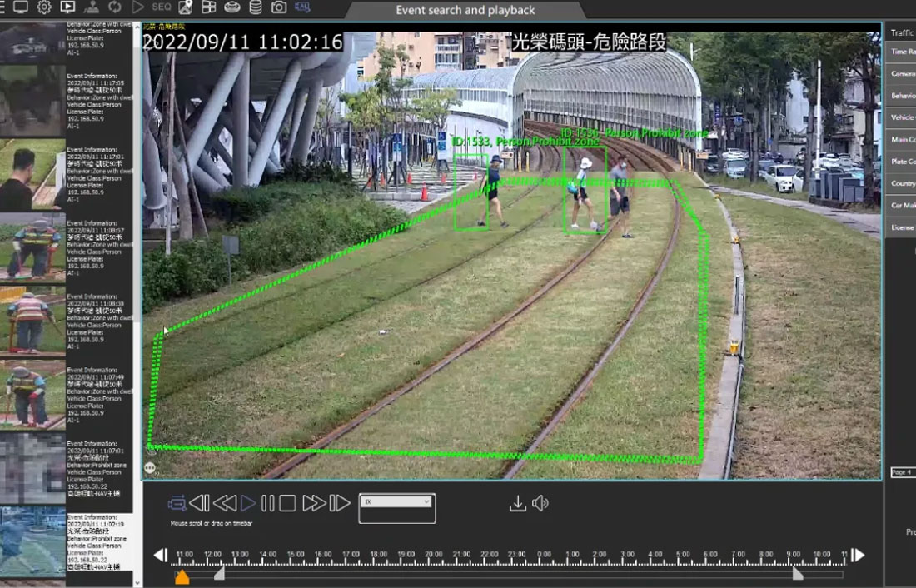Click the orange timeline position marker
Viewport: 916px width, 588px height.
pos(182,576)
